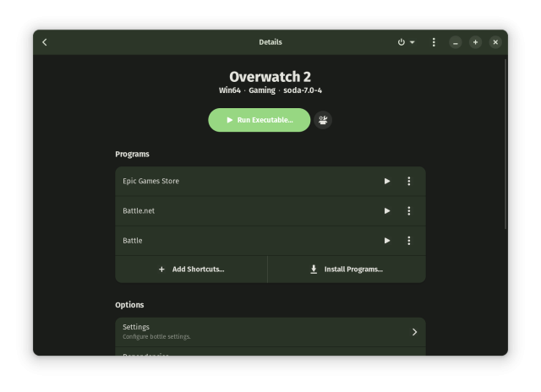Select the Epic Games Store row label
Viewport: 541px width, 392px height.
(x=150, y=181)
